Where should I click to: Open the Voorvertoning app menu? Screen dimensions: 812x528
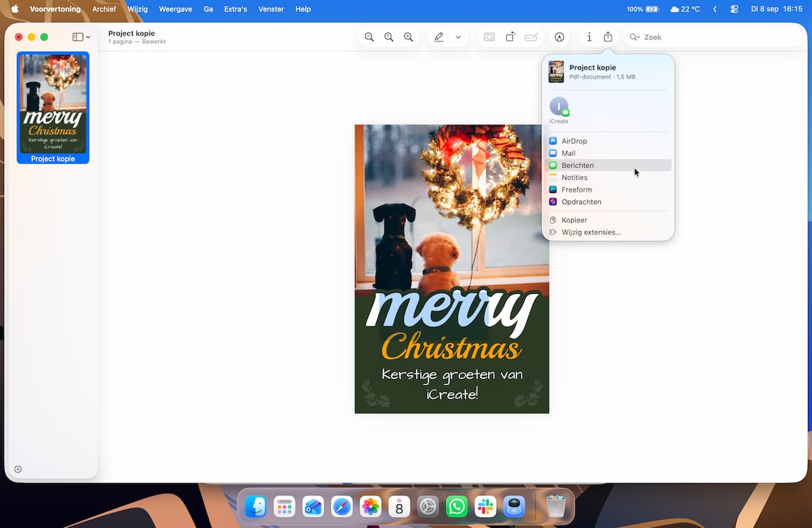coord(55,9)
